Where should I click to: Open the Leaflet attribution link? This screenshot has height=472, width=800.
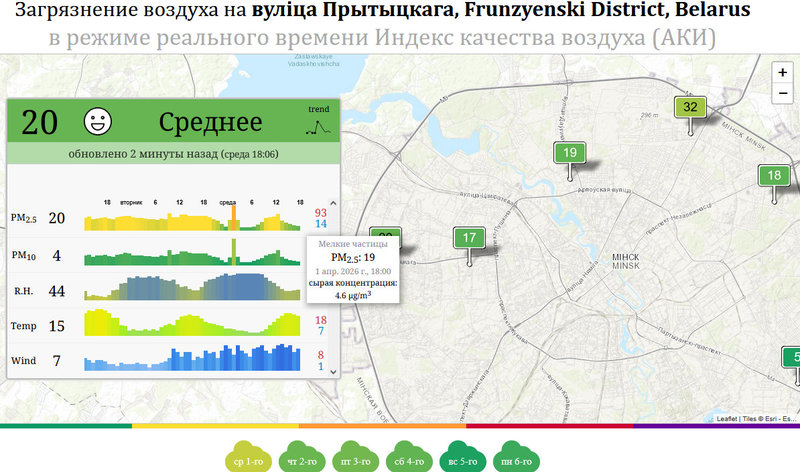(x=729, y=418)
